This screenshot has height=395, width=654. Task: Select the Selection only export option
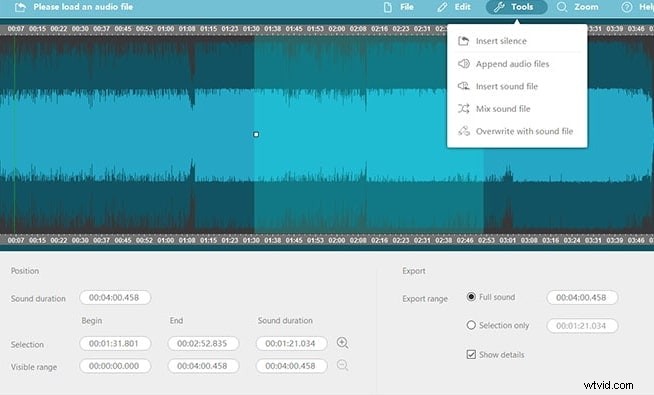tap(471, 325)
